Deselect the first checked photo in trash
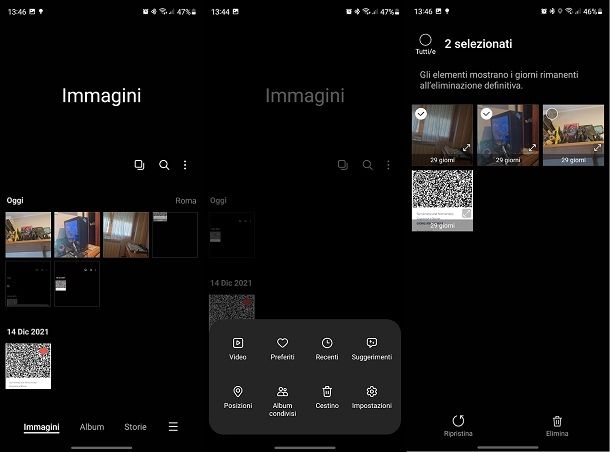 422,114
